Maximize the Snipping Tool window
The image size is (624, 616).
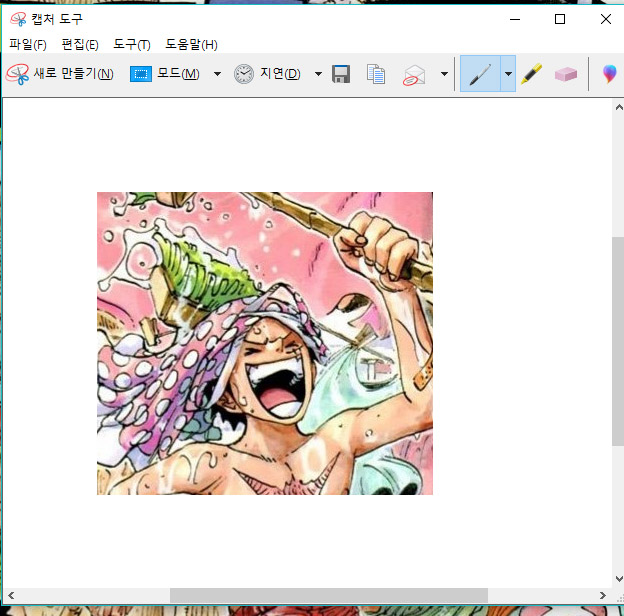coord(560,19)
